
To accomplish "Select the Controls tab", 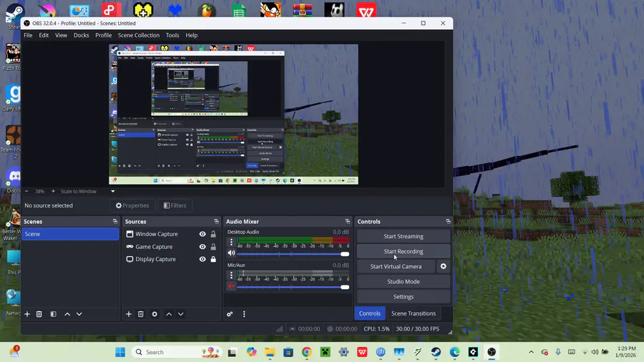I will [x=370, y=313].
